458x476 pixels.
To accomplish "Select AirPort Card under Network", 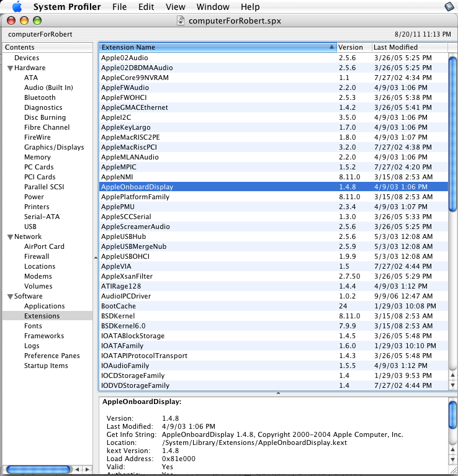I will (44, 246).
